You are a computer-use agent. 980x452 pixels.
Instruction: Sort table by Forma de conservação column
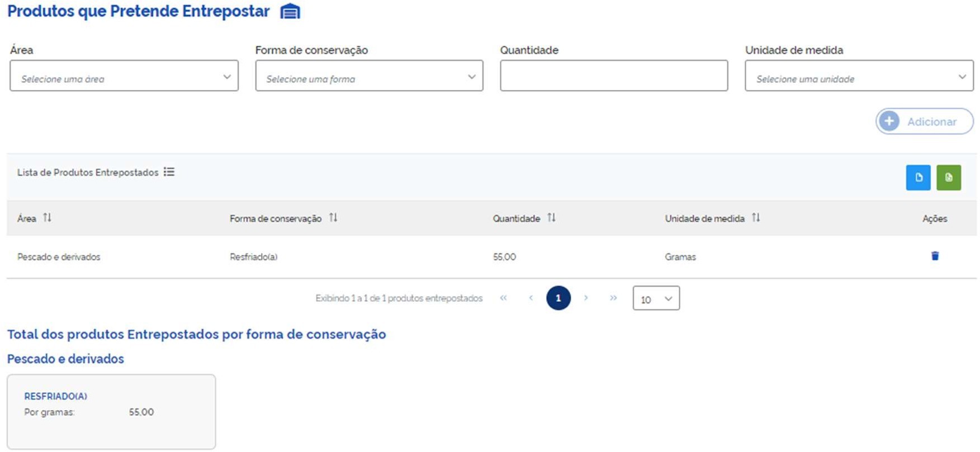coord(333,218)
